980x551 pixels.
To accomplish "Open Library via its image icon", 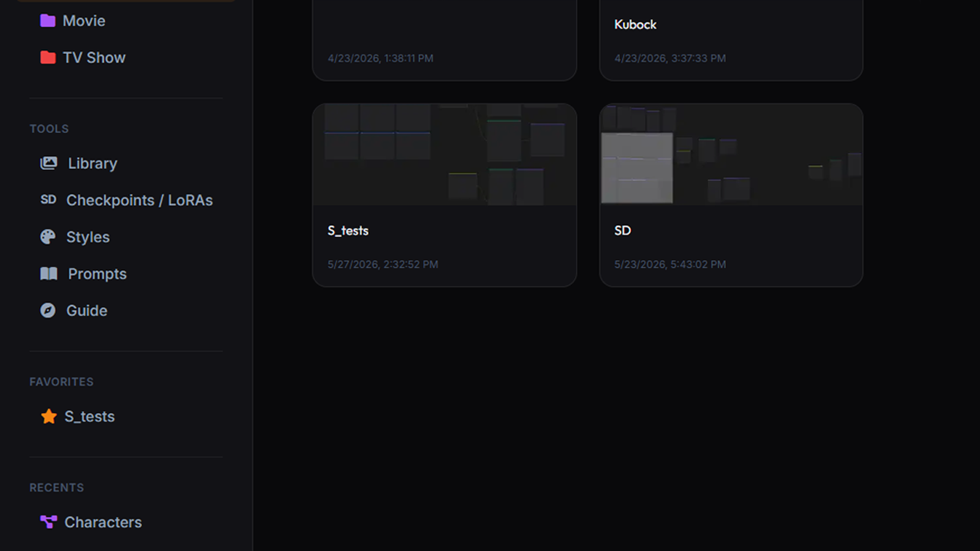I will coord(48,163).
